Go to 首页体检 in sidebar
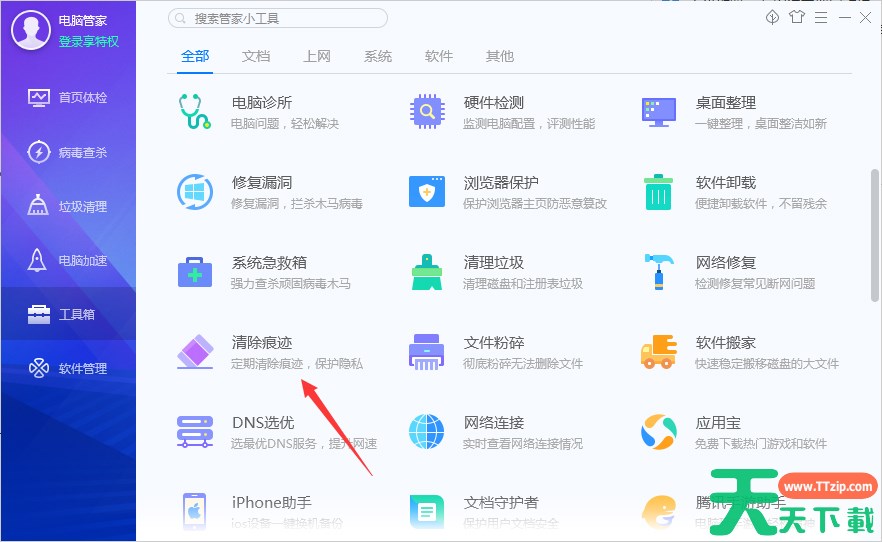This screenshot has height=542, width=882. tap(68, 98)
